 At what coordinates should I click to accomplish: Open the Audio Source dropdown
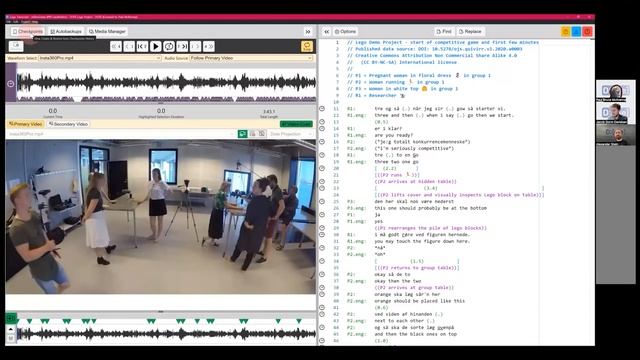251,58
